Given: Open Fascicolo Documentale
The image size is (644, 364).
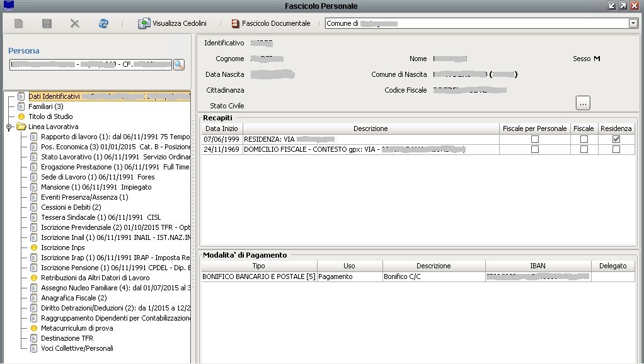Looking at the screenshot, I should pyautogui.click(x=271, y=23).
